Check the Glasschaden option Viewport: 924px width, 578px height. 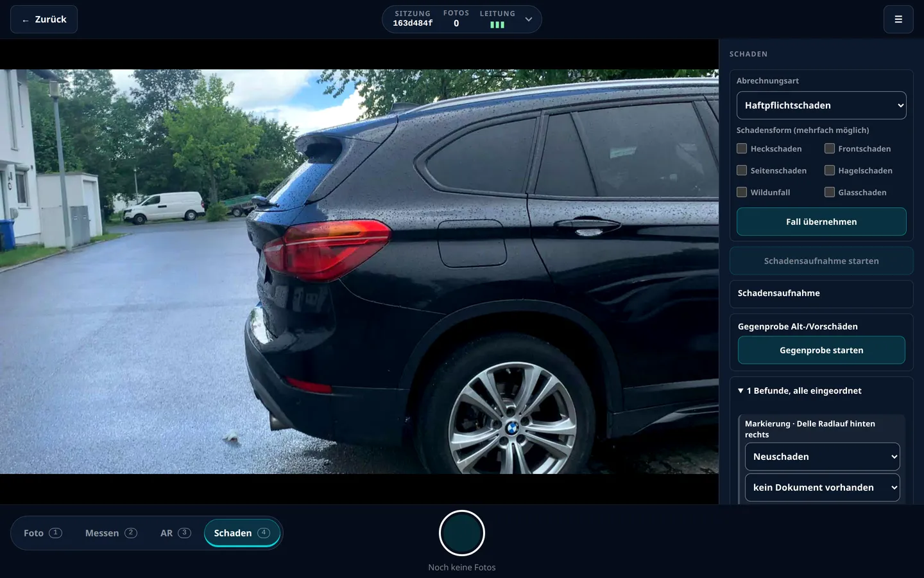pyautogui.click(x=830, y=192)
